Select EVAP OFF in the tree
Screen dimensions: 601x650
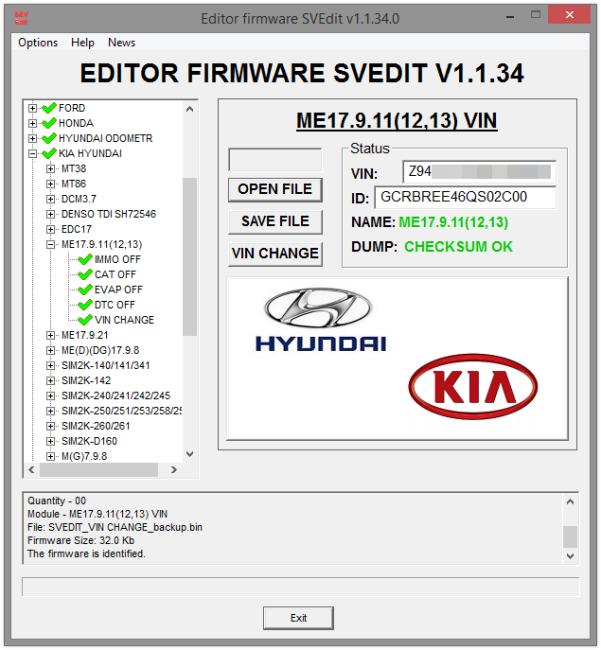point(119,290)
